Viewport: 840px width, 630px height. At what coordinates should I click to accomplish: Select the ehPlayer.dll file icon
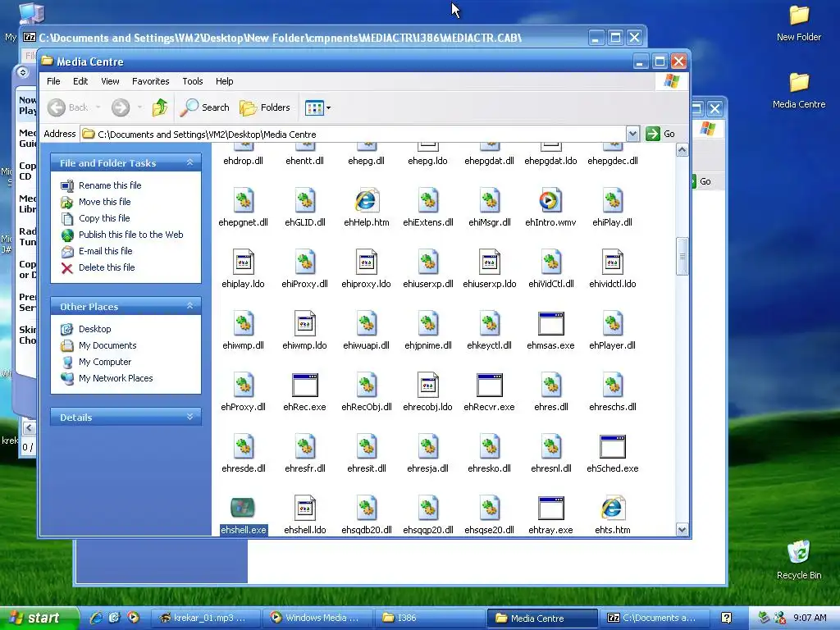coord(612,323)
